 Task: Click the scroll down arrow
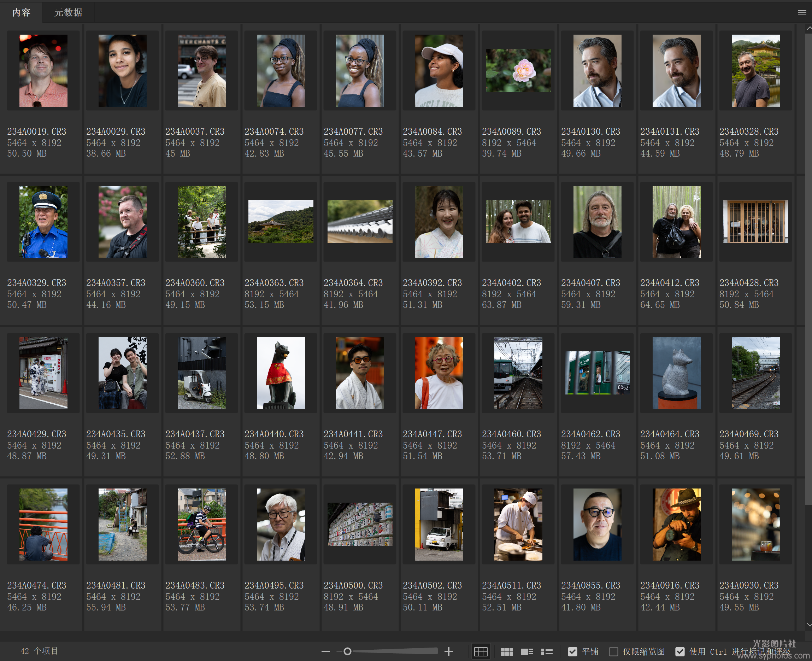point(808,625)
